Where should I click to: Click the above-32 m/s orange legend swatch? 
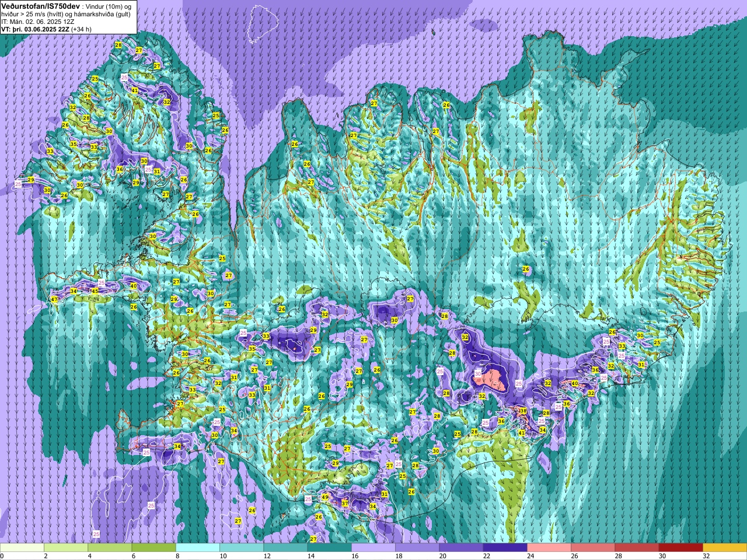(724, 548)
